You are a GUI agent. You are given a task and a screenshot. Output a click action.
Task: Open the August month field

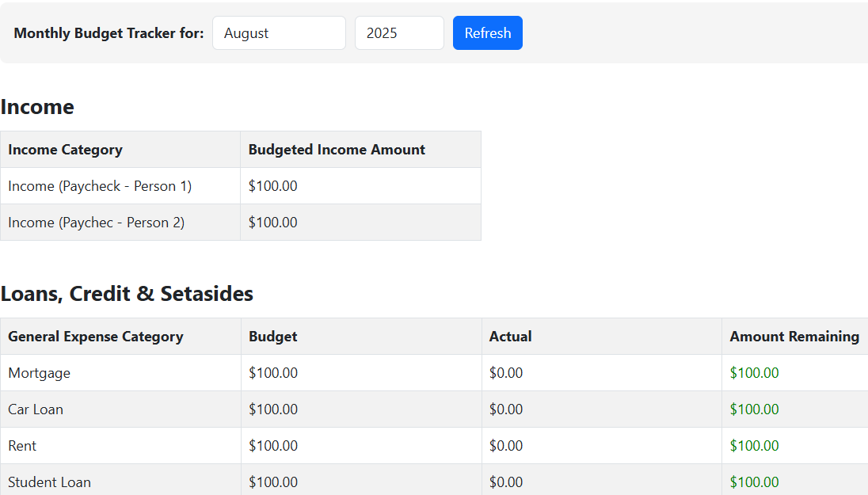[279, 32]
